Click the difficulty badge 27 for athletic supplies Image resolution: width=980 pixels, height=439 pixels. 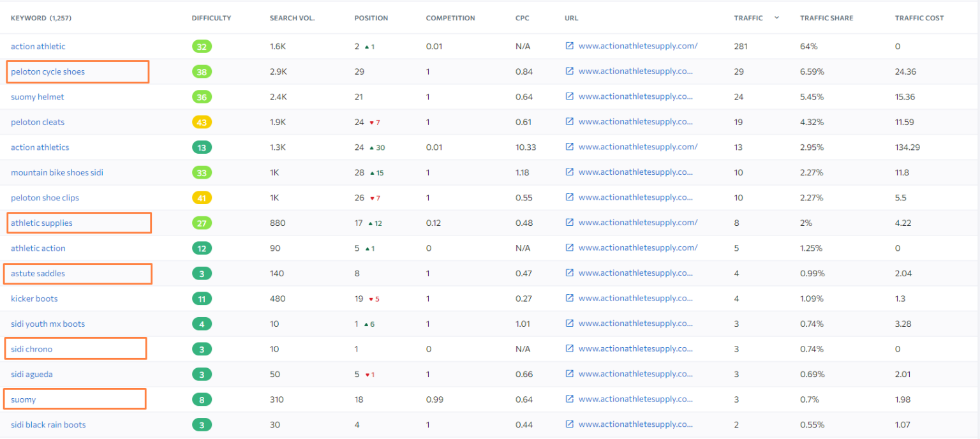point(202,223)
